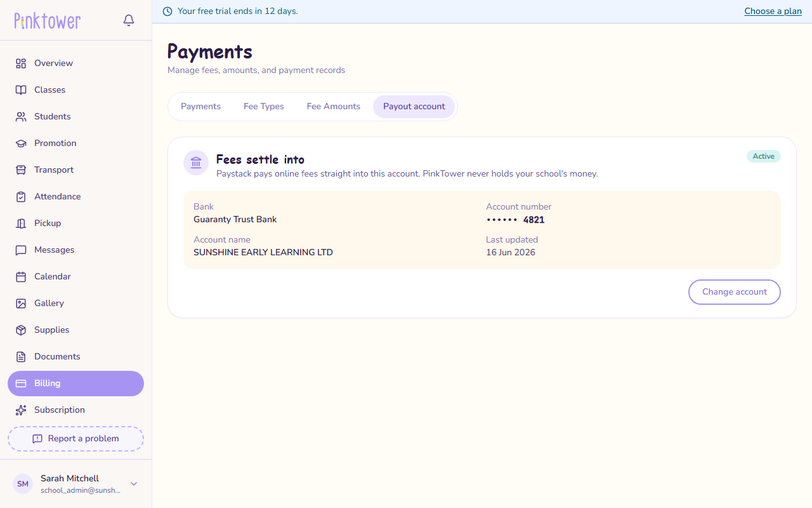Click the SM user avatar

coord(23,484)
